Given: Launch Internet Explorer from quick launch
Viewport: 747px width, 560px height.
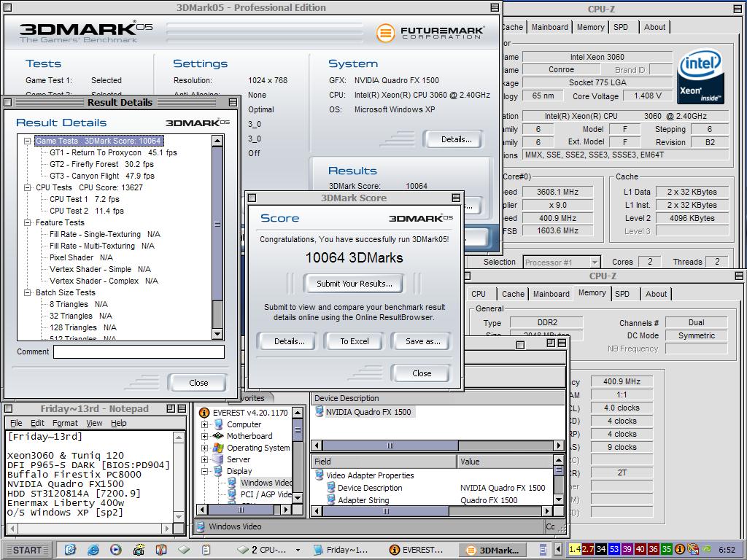Looking at the screenshot, I should 93,550.
